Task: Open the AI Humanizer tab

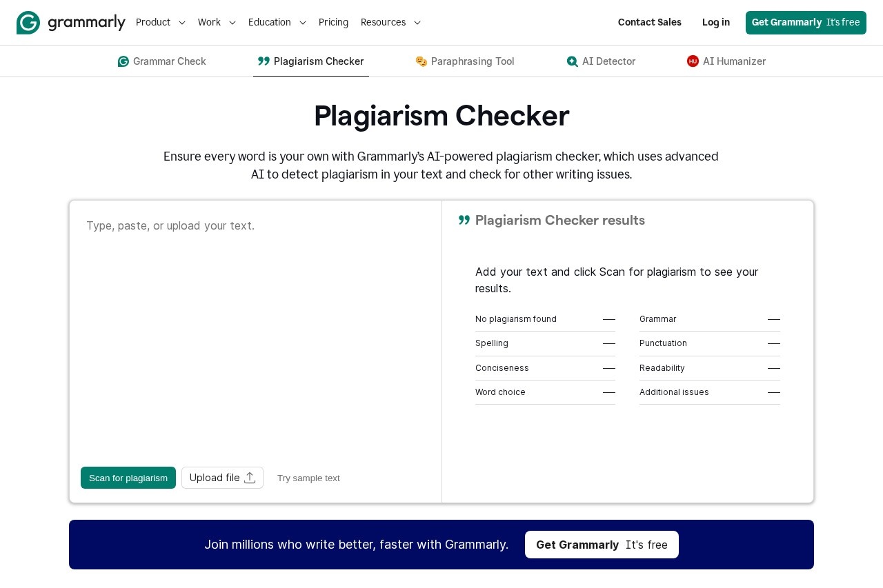Action: tap(734, 61)
